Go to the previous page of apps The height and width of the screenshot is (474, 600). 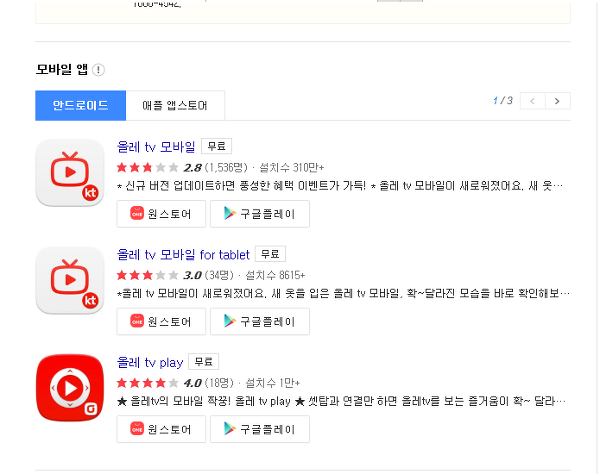point(533,101)
